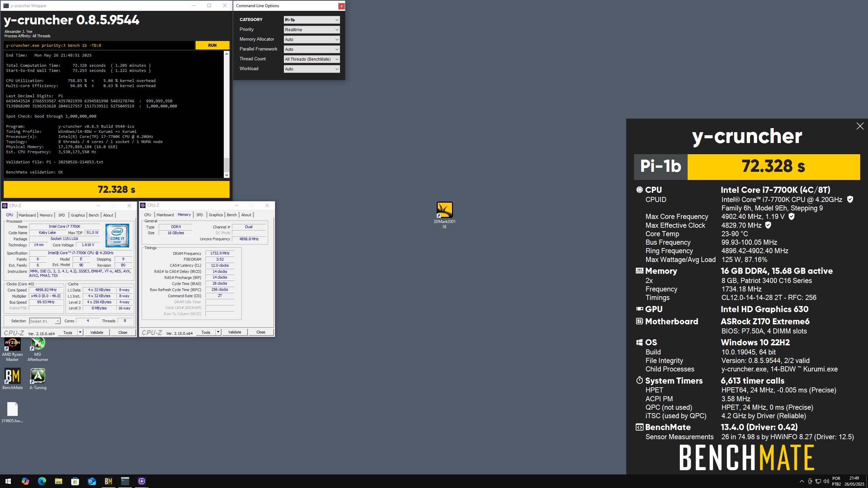Viewport: 868px width, 488px height.
Task: Open volume control in system tray
Action: pyautogui.click(x=826, y=481)
